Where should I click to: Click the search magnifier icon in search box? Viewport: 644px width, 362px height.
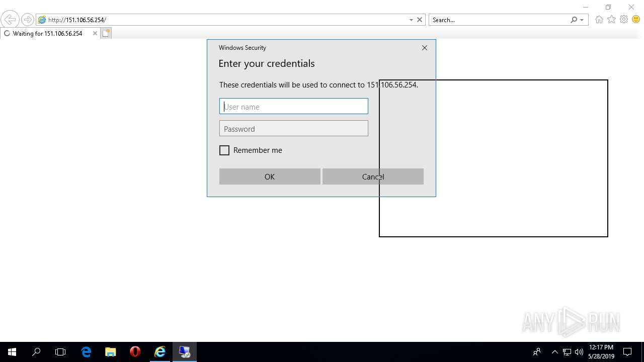pyautogui.click(x=574, y=20)
